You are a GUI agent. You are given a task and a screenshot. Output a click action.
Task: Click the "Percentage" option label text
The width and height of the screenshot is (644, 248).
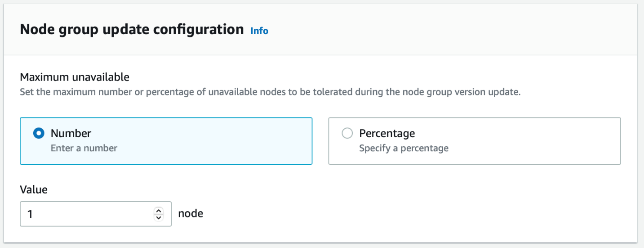point(387,133)
